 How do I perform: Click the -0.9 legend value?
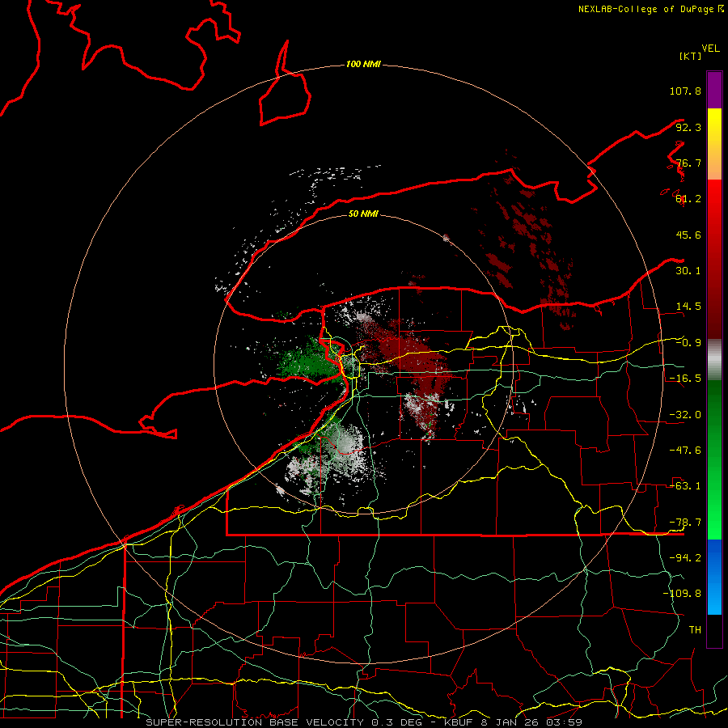[x=688, y=343]
